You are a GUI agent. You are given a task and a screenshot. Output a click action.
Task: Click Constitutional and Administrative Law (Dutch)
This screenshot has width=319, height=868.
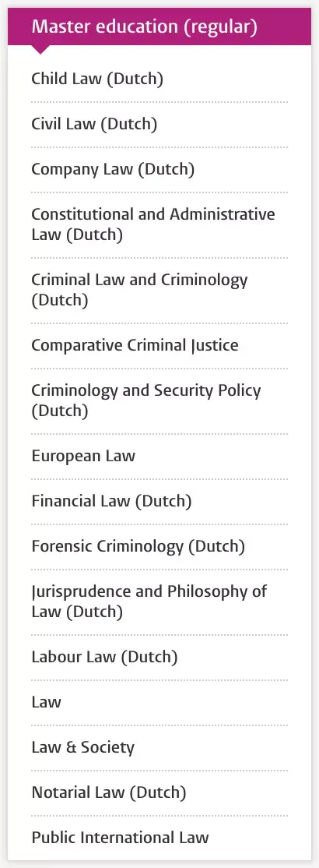tap(153, 224)
